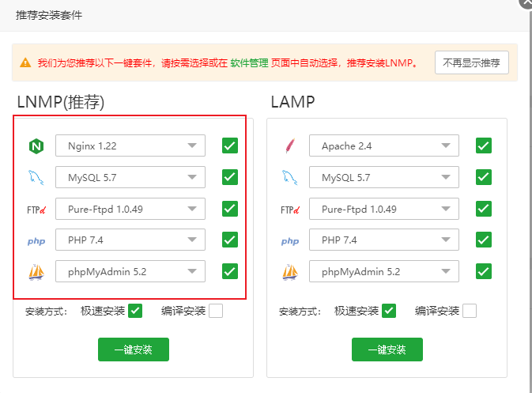Click the php logo icon in LAMP
The height and width of the screenshot is (393, 532).
click(290, 241)
